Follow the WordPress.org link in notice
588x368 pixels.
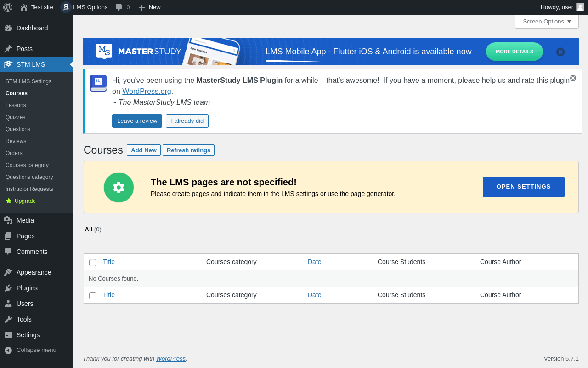click(147, 91)
